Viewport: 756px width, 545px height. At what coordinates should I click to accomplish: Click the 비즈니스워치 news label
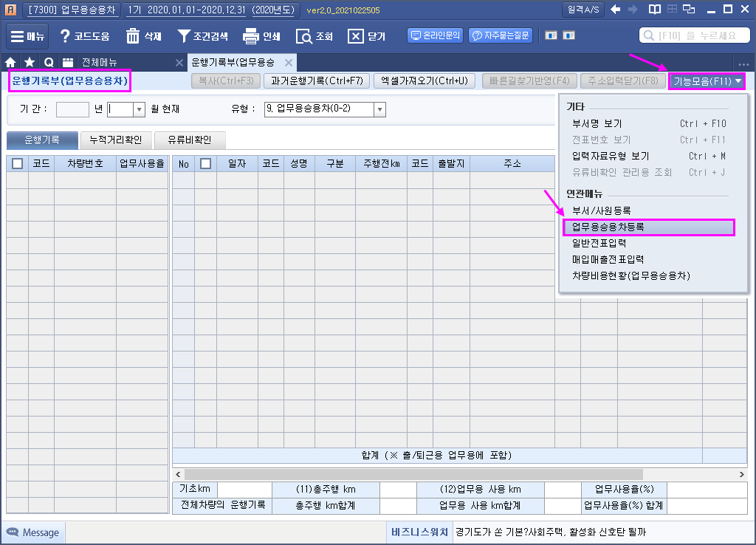pos(419,532)
